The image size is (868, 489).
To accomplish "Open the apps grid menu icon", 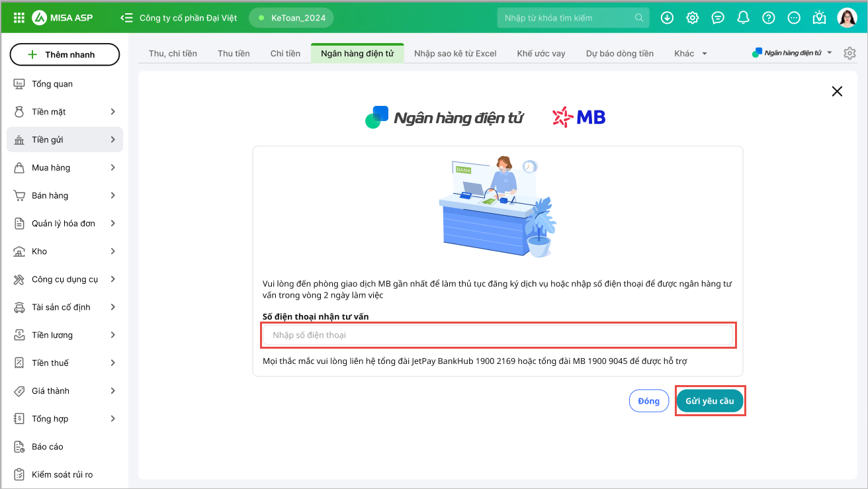I will (19, 18).
